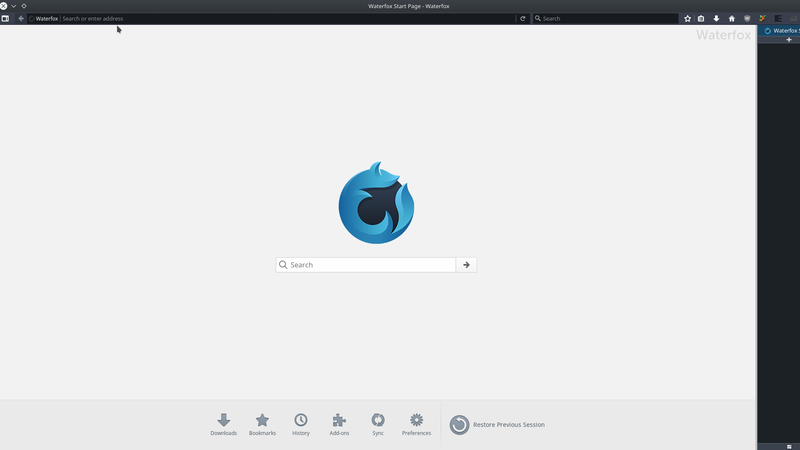Open Add-ons from start page

pyautogui.click(x=339, y=424)
